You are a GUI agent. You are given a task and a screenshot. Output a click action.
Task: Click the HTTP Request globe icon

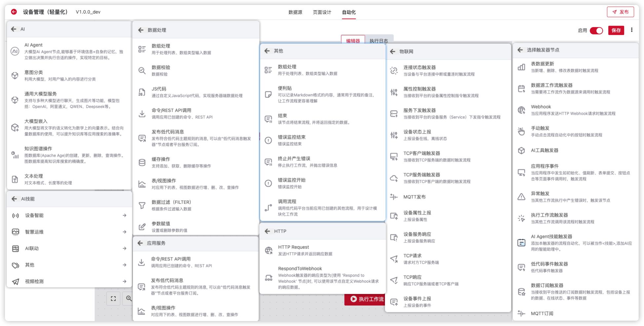(269, 250)
